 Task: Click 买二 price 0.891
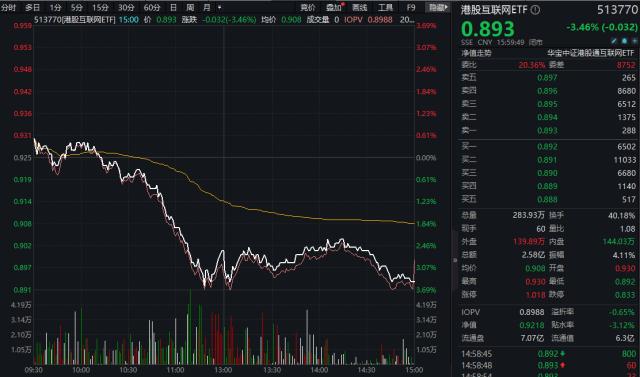tap(547, 160)
